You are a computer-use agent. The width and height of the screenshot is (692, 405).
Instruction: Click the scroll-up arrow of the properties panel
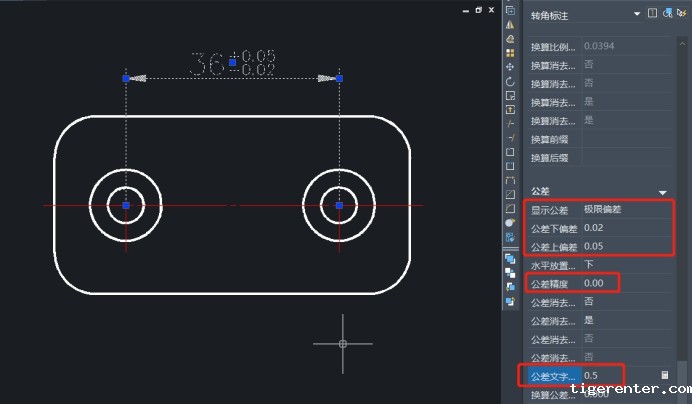click(x=682, y=44)
